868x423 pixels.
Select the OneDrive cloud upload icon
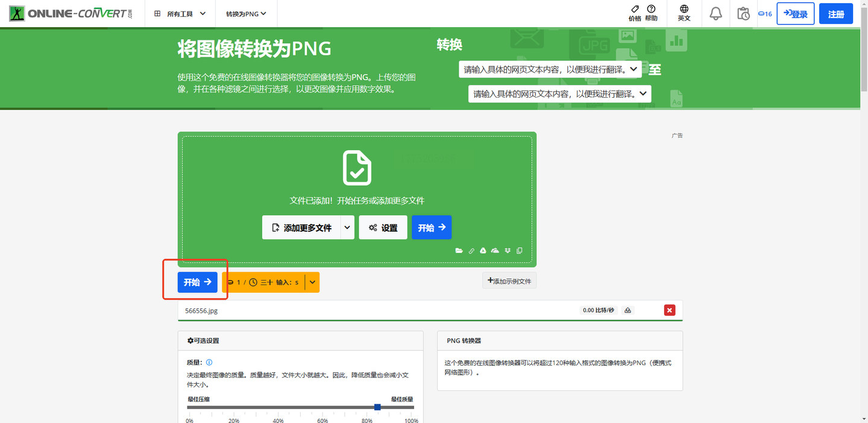click(495, 250)
